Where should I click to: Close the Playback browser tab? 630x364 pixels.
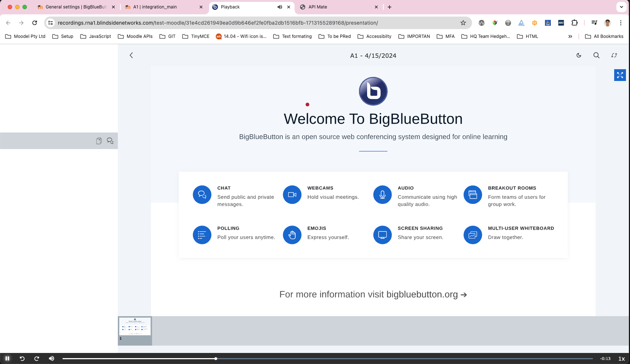pos(289,7)
